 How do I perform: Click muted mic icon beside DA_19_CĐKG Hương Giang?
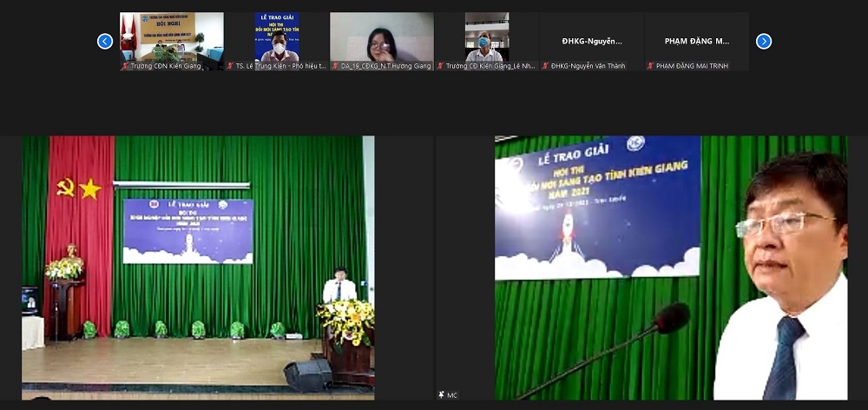click(x=335, y=66)
